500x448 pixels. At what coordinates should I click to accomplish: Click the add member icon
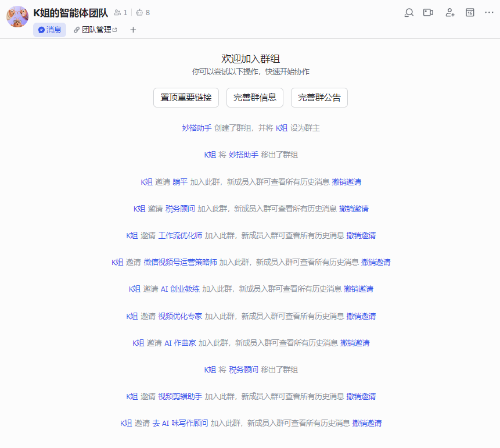point(450,12)
